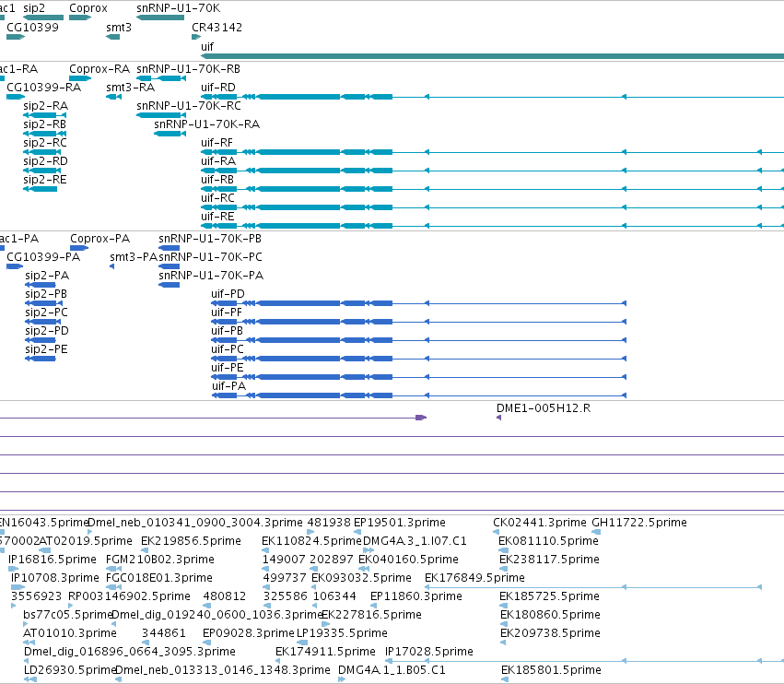Click protein uif-PE label
This screenshot has width=784, height=684.
coord(227,368)
